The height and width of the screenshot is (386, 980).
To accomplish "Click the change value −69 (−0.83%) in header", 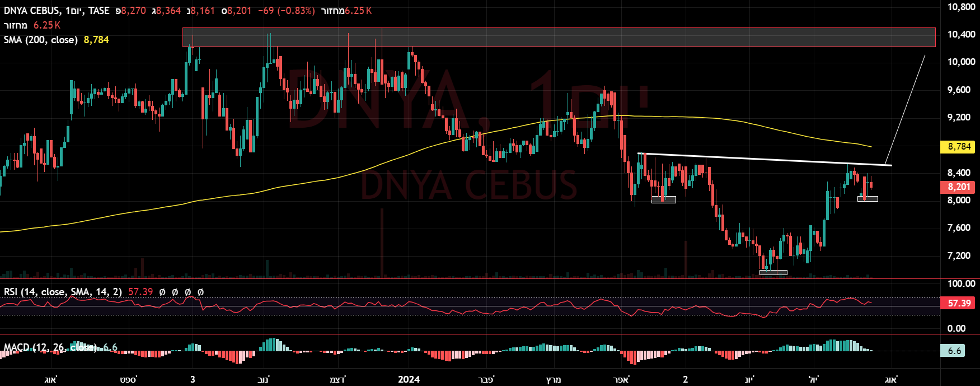I will 286,11.
